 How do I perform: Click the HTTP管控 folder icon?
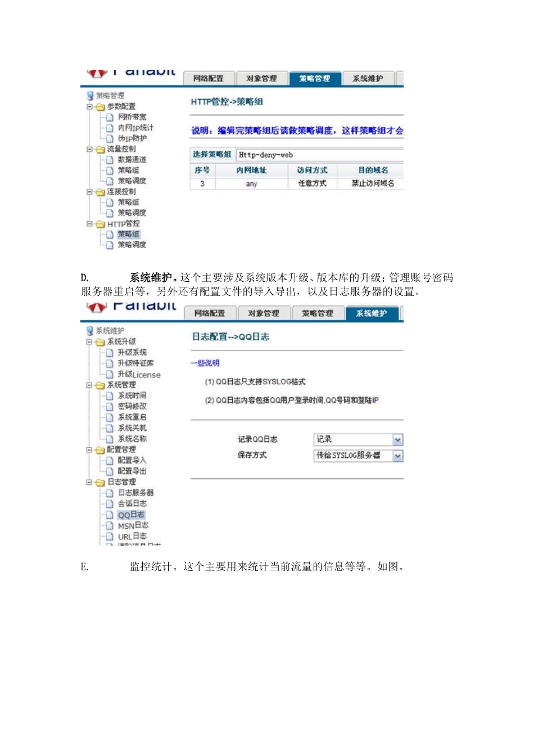click(x=100, y=224)
